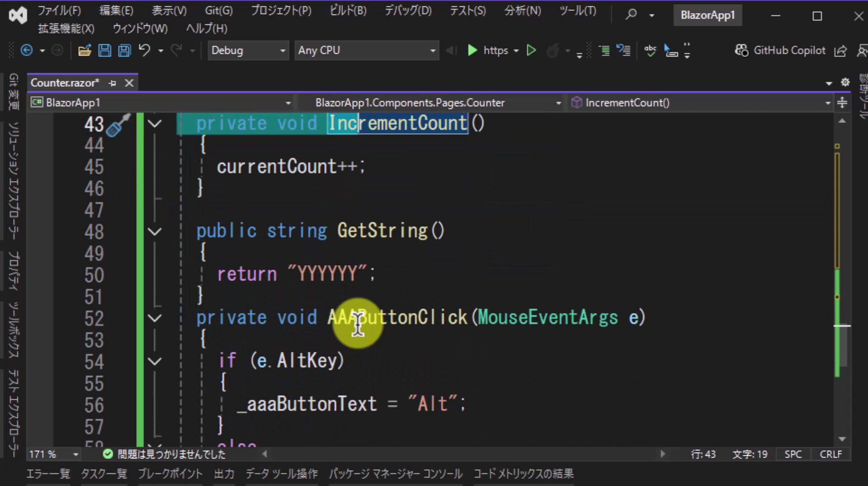
Task: Click the Open File folder icon
Action: click(x=85, y=50)
